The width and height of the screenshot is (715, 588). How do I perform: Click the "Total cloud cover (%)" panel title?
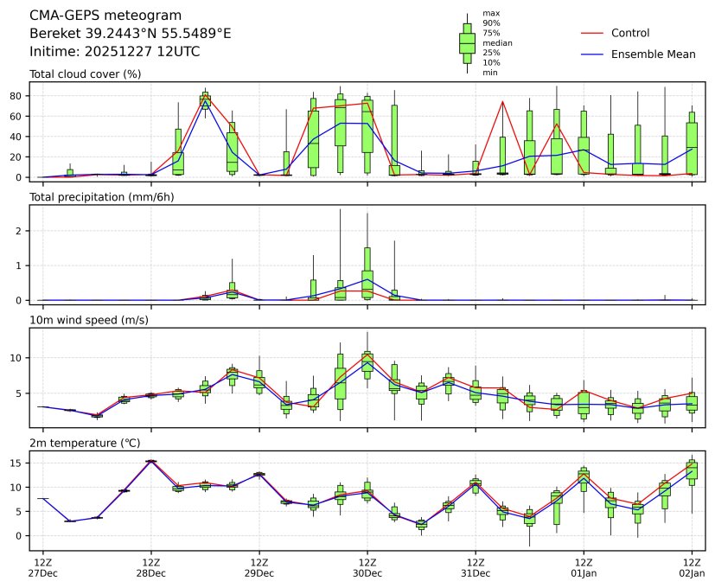click(85, 74)
